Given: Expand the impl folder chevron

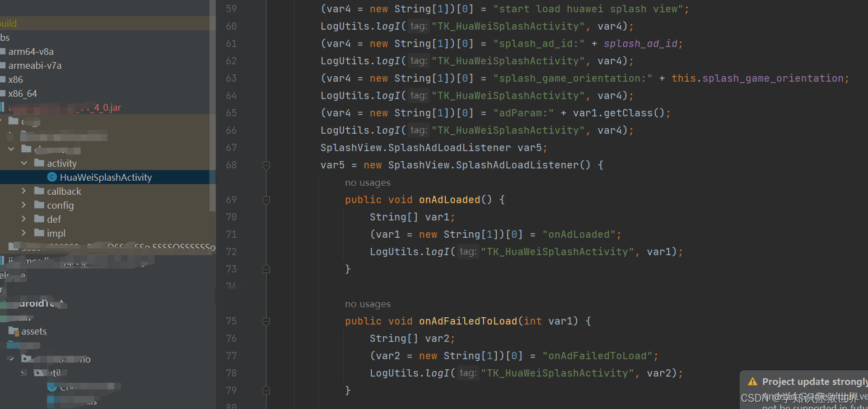Looking at the screenshot, I should point(24,233).
